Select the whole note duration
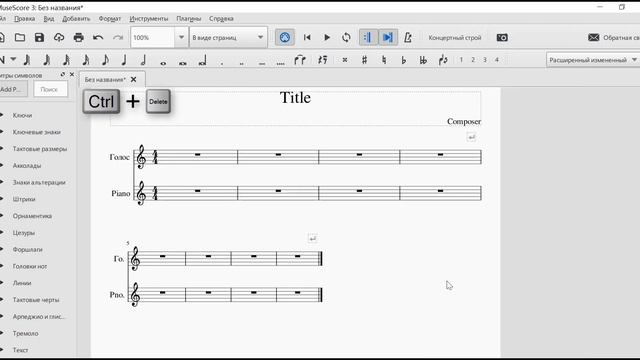Image resolution: width=640 pixels, height=360 pixels. click(163, 63)
